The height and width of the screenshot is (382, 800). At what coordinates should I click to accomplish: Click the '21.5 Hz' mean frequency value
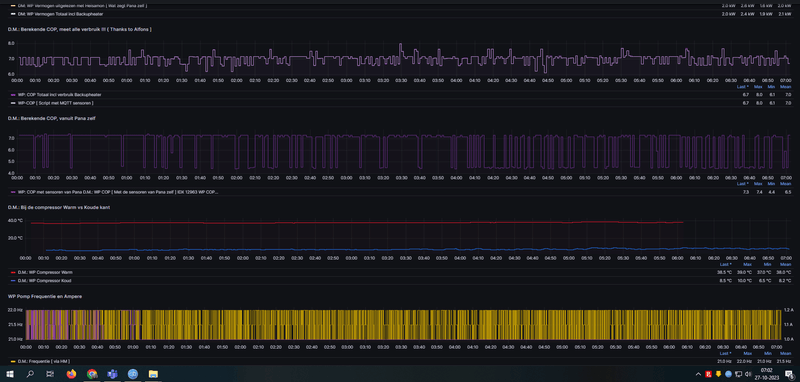784,361
